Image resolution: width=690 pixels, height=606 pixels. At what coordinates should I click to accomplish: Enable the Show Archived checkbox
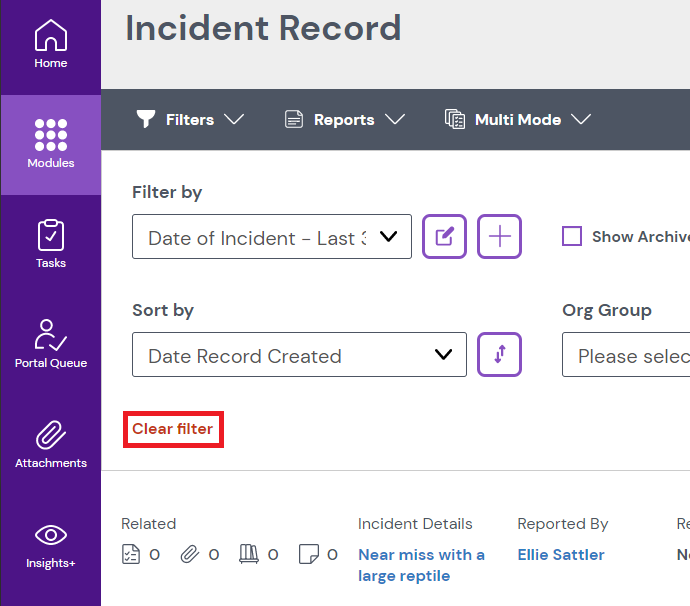(572, 237)
